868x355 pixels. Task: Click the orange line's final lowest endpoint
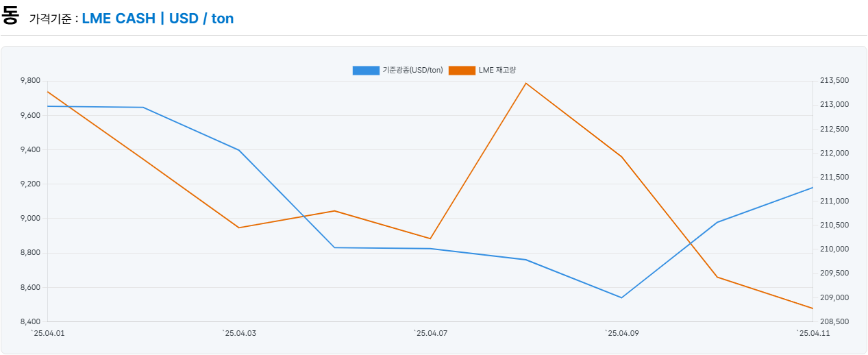813,308
